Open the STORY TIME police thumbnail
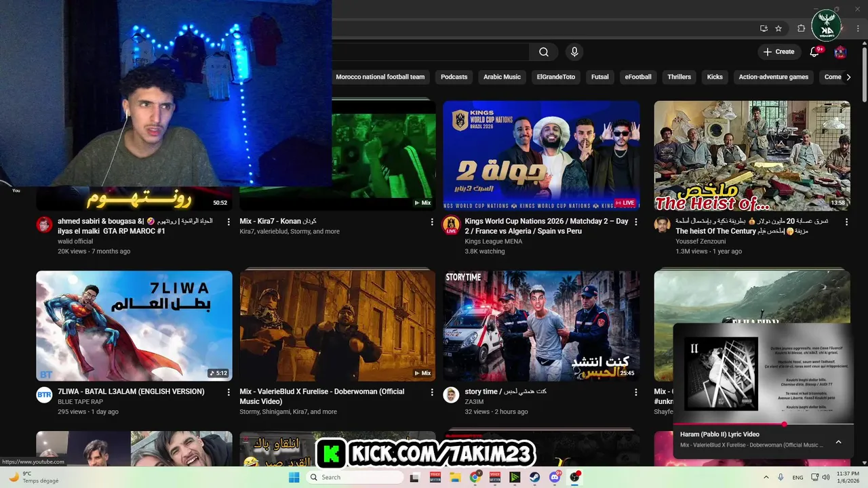Viewport: 868px width, 488px height. [541, 326]
